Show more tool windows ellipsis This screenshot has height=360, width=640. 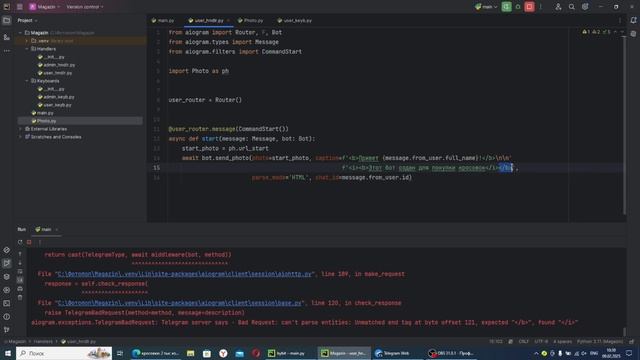pos(7,51)
